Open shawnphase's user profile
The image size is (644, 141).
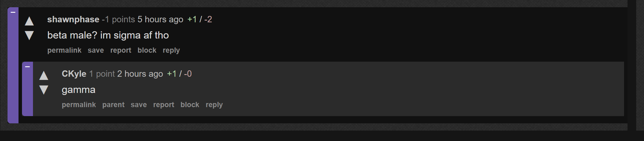point(73,19)
